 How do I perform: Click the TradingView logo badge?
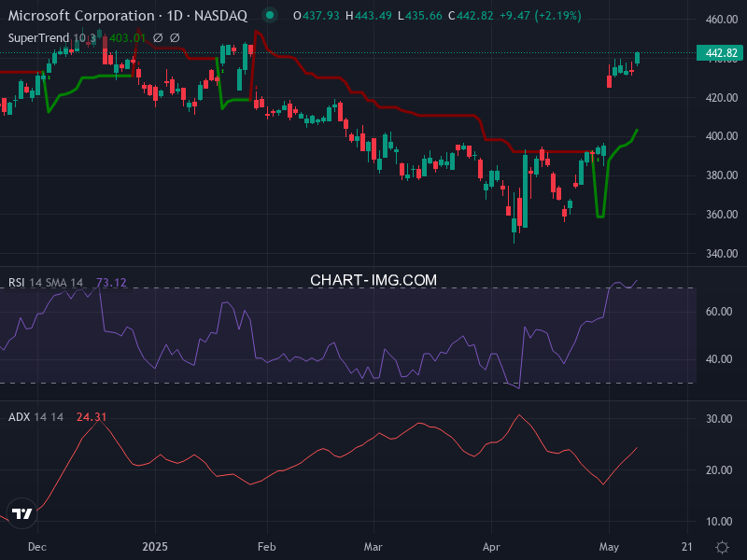21,513
